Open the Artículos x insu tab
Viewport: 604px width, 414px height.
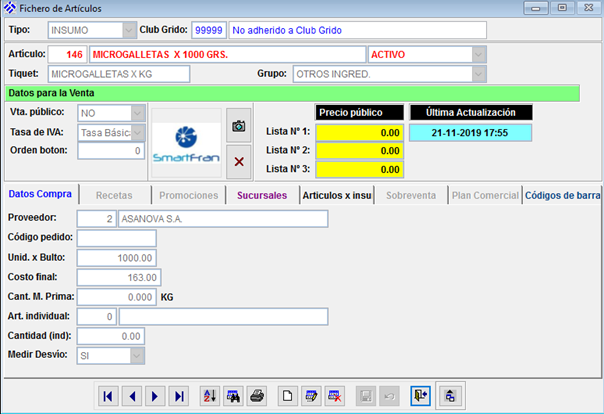pos(337,195)
